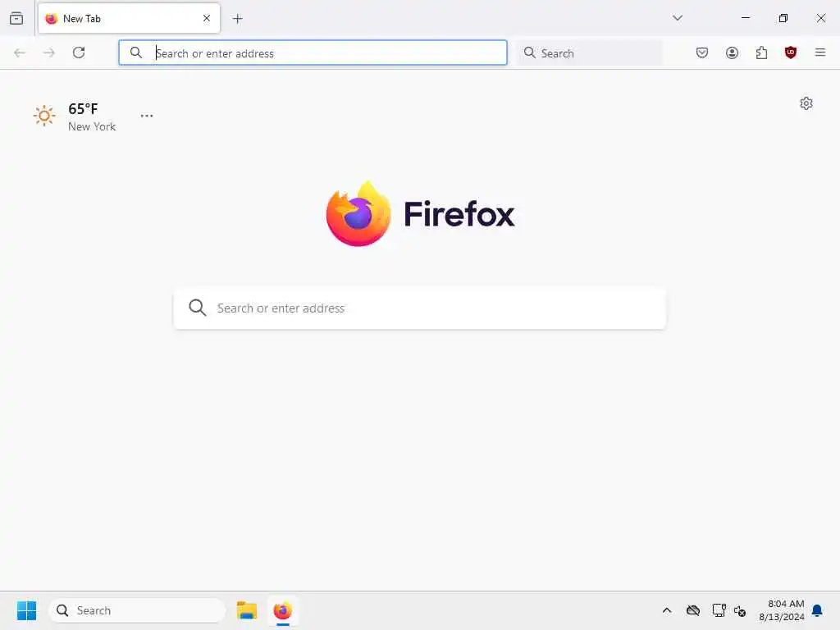
Task: Go forward one page arrow
Action: 49,52
